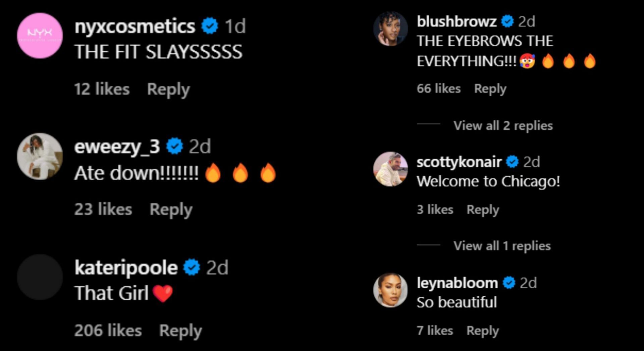Screen dimensions: 644x351
Task: View the 206 likes on kateripoole's comment
Action: point(108,331)
